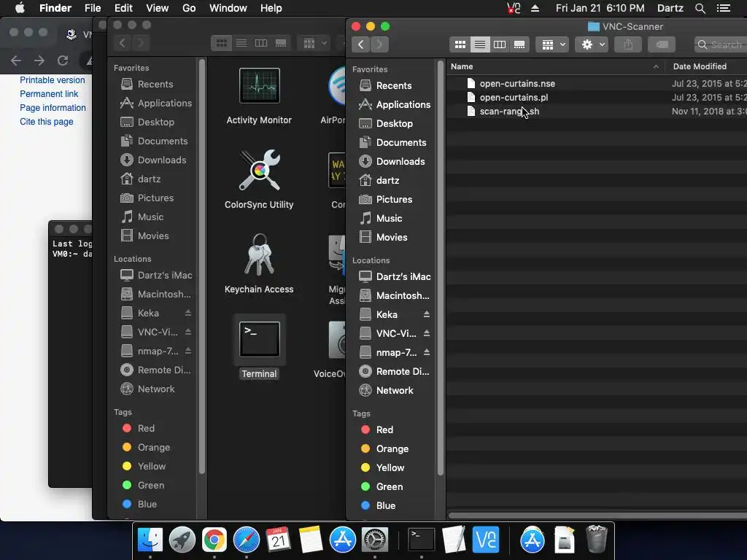Open the File menu
This screenshot has width=747, height=560.
tap(93, 8)
